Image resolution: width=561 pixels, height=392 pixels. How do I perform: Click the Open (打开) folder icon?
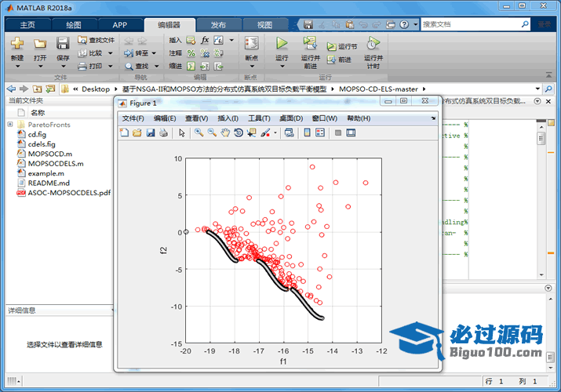click(x=40, y=44)
